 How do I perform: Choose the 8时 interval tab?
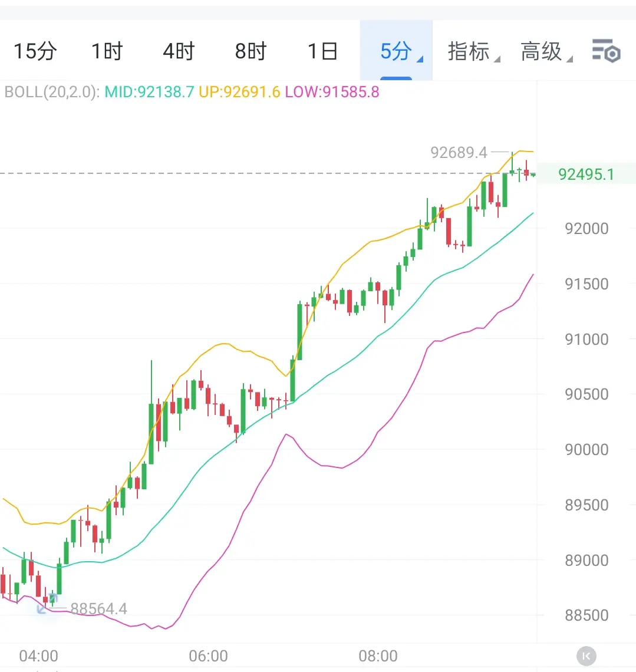tap(251, 51)
